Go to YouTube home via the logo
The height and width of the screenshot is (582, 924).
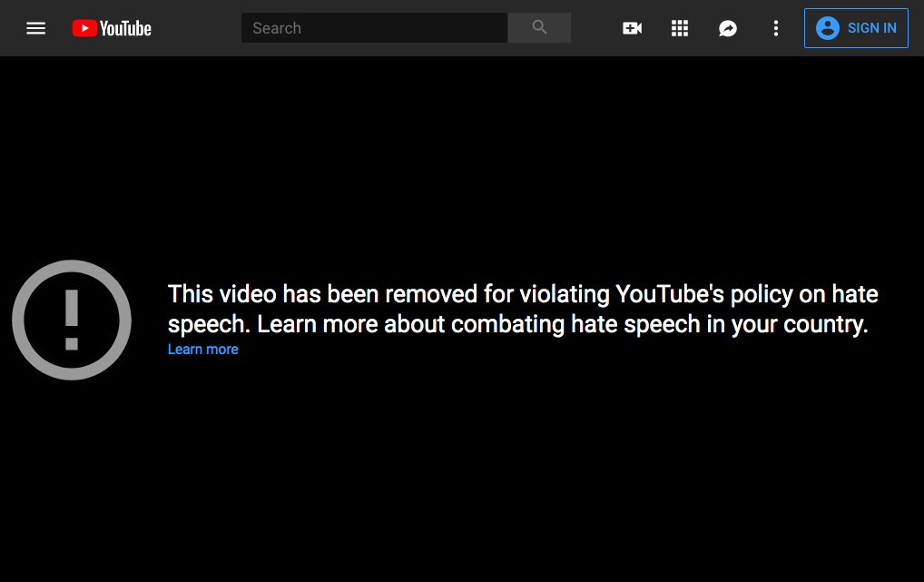click(x=111, y=28)
